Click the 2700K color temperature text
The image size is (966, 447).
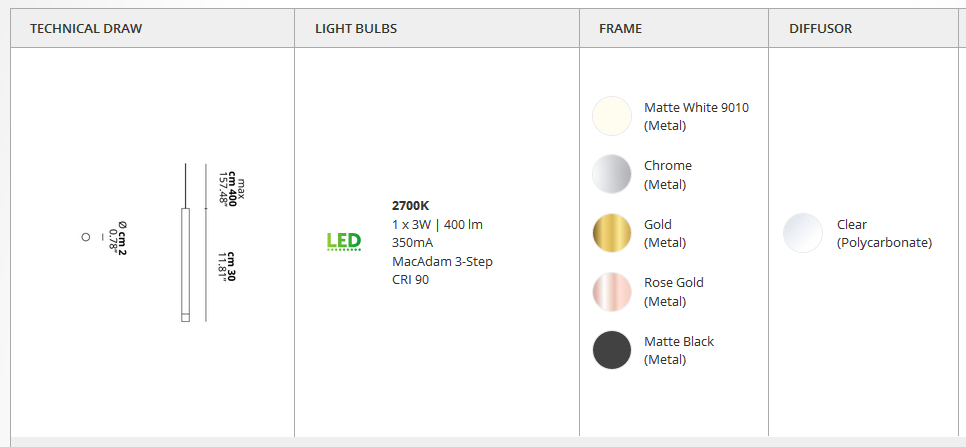(x=410, y=206)
